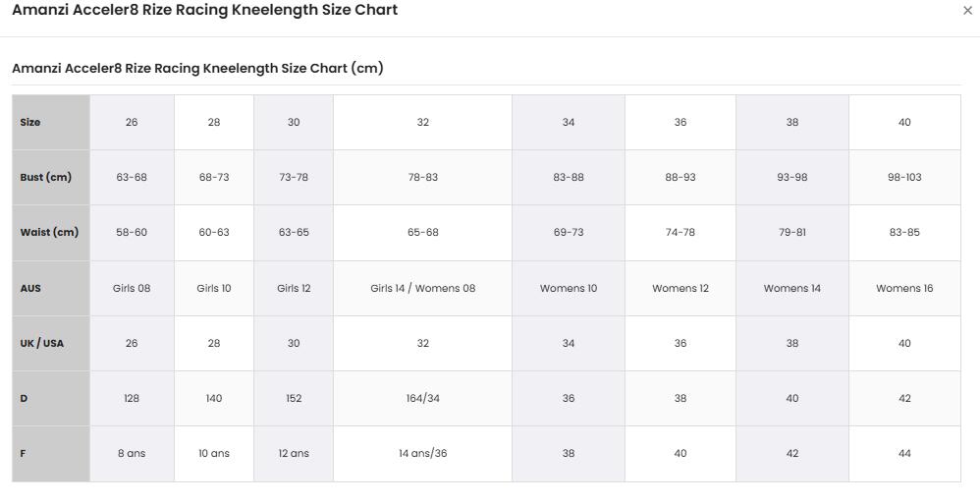The height and width of the screenshot is (504, 980).
Task: Close the size chart modal
Action: (967, 10)
